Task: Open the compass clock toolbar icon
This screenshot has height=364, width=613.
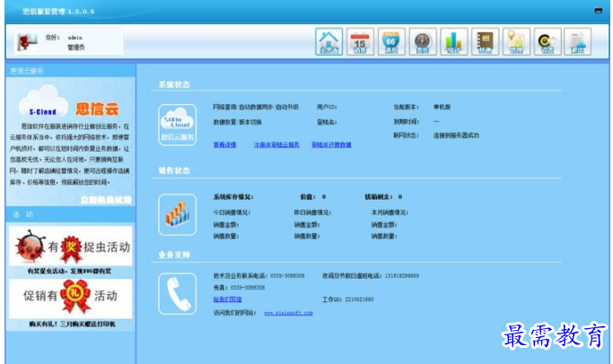Action: [423, 41]
